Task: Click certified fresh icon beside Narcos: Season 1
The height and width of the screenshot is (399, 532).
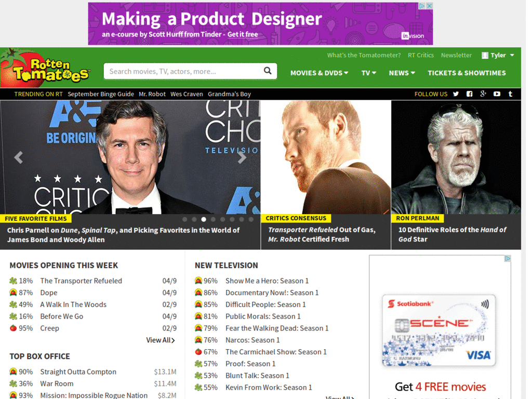Action: 198,340
